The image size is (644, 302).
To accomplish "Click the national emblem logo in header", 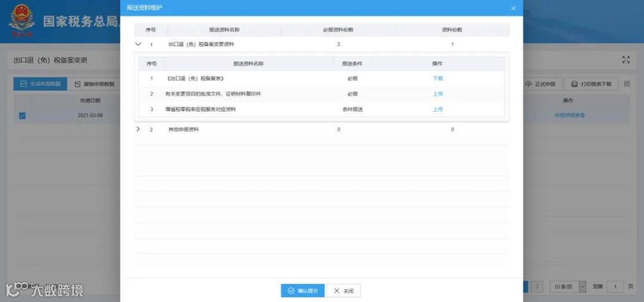I will click(22, 20).
